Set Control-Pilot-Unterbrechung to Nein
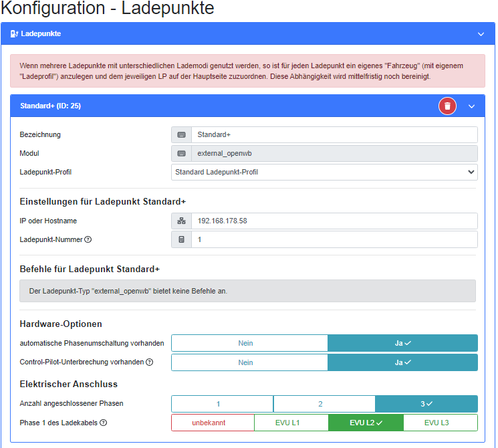Viewport: 498px width, 448px height. click(x=249, y=362)
